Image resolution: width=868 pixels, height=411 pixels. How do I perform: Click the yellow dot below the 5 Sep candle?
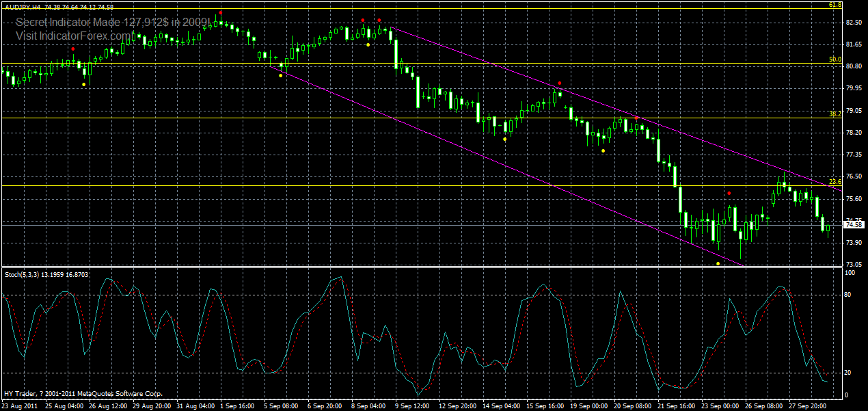280,75
